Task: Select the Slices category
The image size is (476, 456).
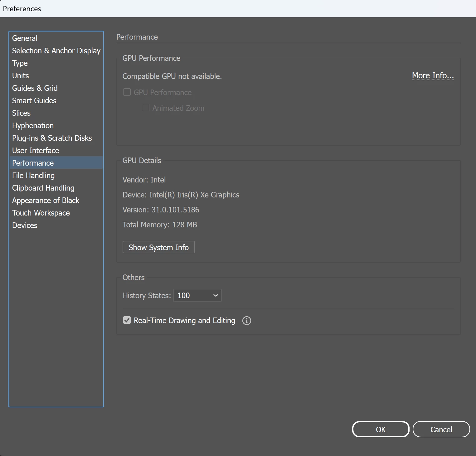Action: coord(56,113)
